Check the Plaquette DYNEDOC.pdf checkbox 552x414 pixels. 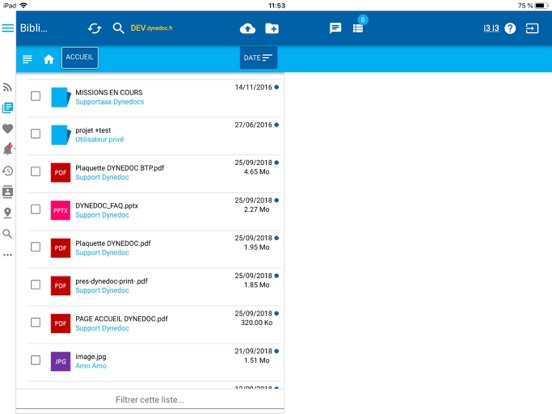coord(36,247)
